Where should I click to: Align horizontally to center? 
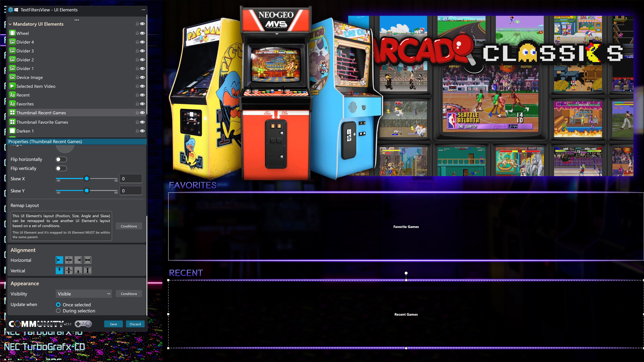[69, 260]
